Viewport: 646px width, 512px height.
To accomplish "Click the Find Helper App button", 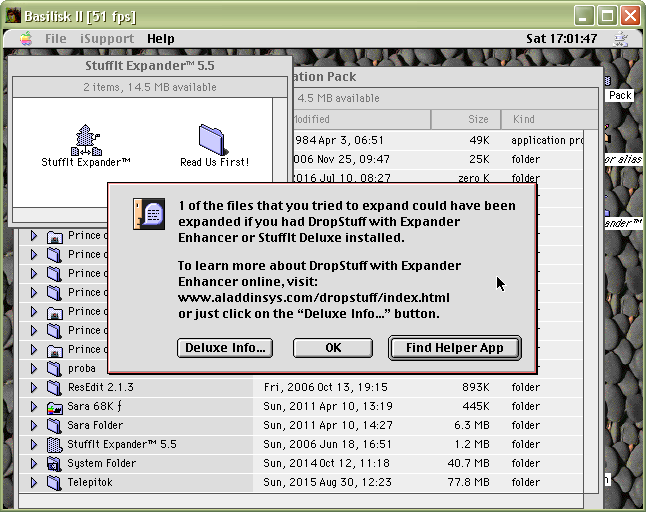I will 455,348.
